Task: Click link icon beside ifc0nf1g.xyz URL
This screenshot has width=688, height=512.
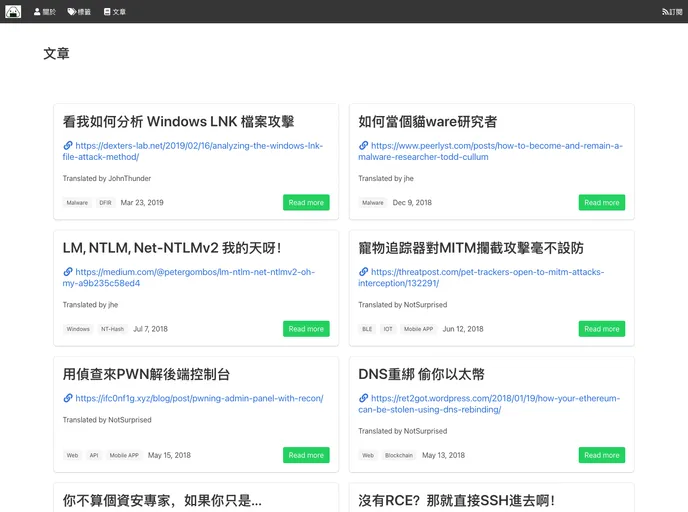Action: 67,398
